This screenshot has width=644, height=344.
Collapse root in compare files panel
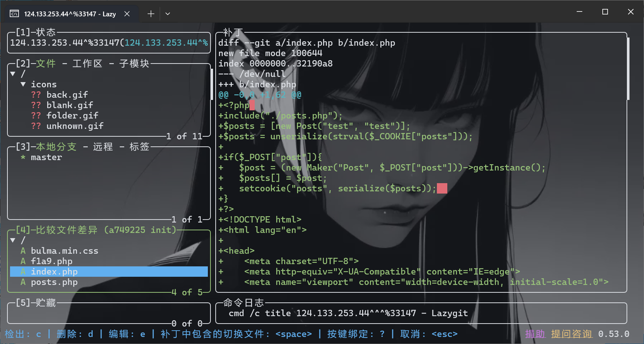click(x=13, y=240)
